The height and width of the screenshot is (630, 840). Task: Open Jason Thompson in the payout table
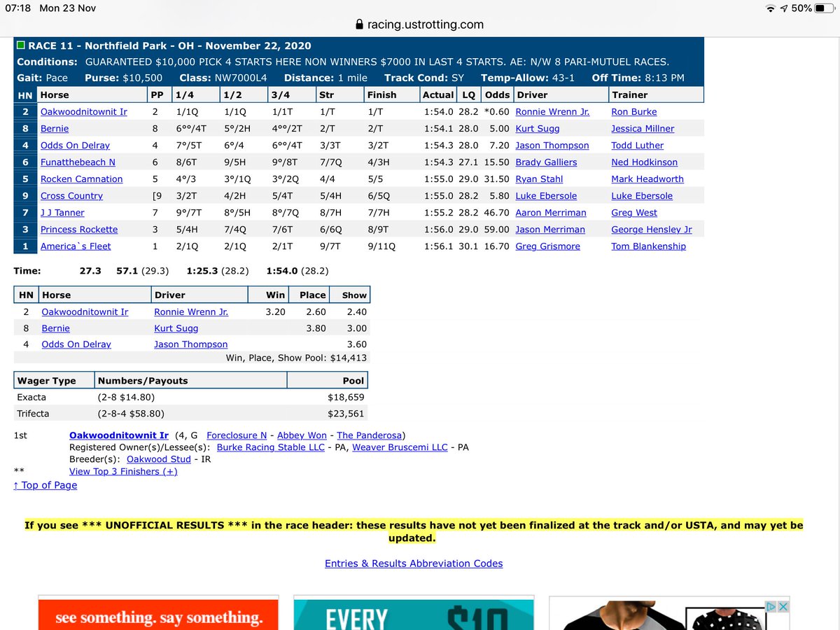(x=191, y=344)
